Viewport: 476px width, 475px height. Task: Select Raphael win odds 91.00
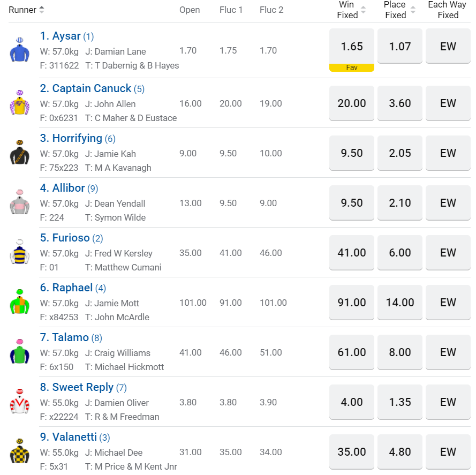tap(352, 303)
